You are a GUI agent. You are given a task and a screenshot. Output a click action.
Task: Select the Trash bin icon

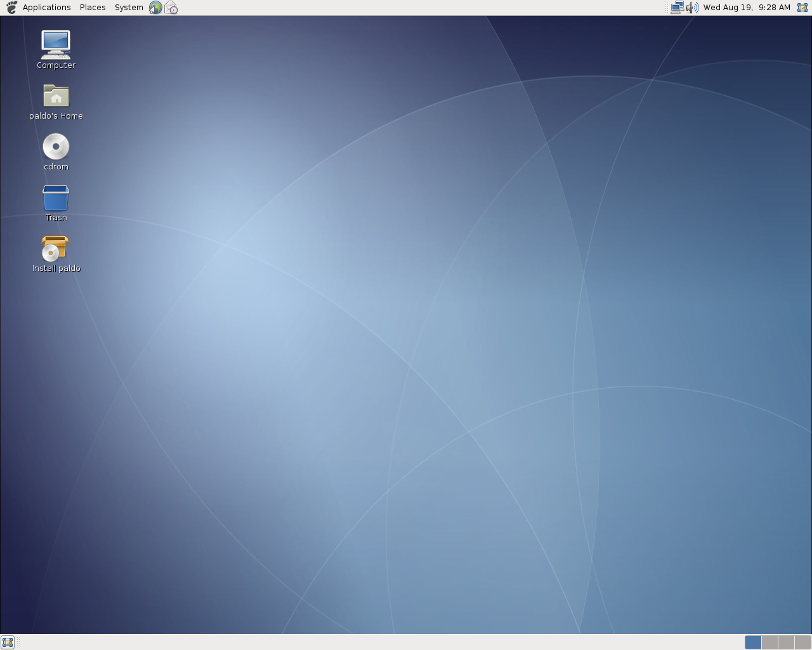pyautogui.click(x=56, y=197)
